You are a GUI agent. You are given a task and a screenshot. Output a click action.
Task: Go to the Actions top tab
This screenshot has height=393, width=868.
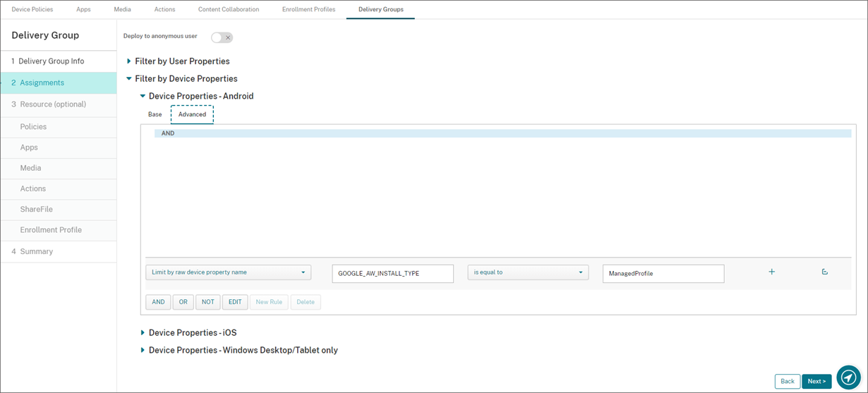click(x=164, y=9)
